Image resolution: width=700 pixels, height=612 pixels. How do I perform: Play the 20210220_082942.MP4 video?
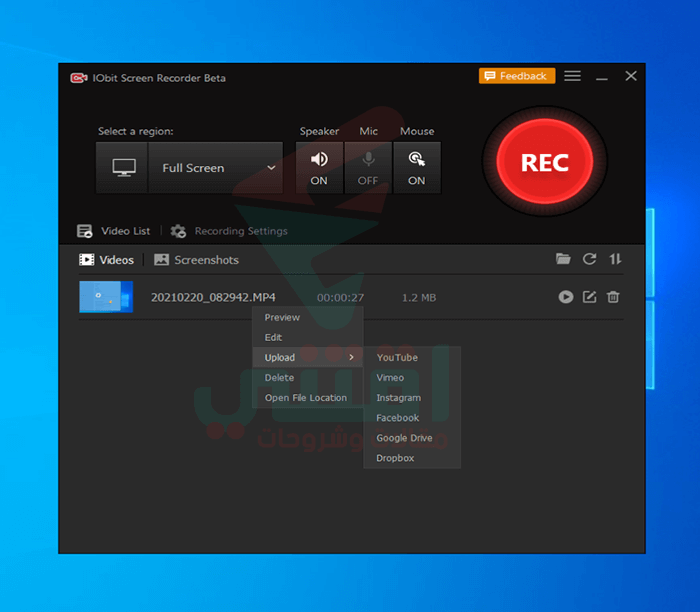[566, 297]
